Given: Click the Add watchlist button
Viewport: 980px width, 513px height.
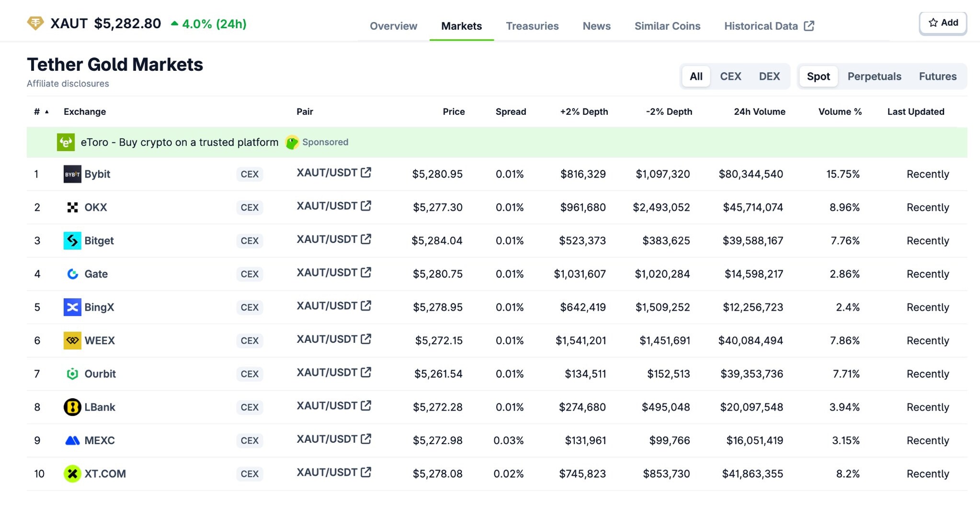Looking at the screenshot, I should [x=942, y=22].
